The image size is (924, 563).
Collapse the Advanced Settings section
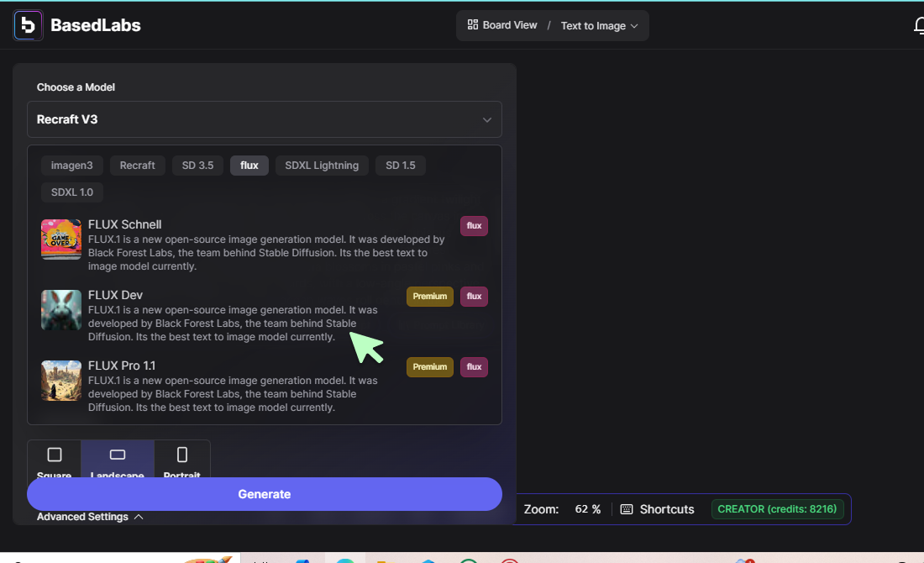point(90,517)
